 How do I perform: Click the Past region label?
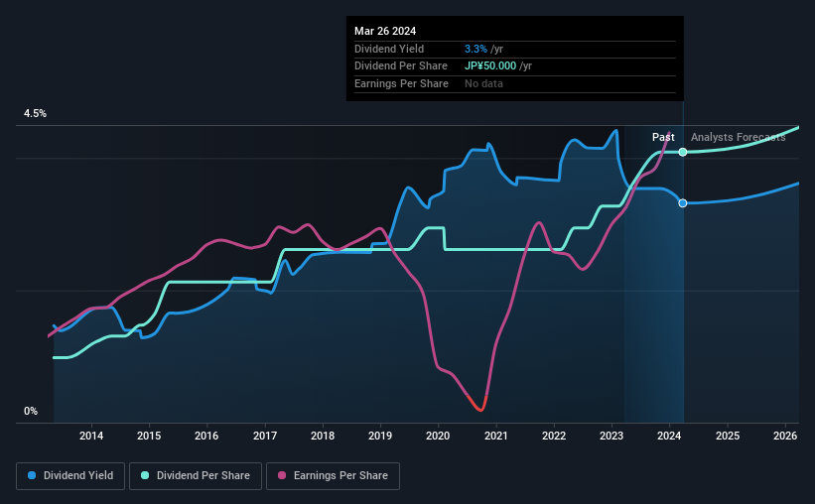[x=663, y=137]
